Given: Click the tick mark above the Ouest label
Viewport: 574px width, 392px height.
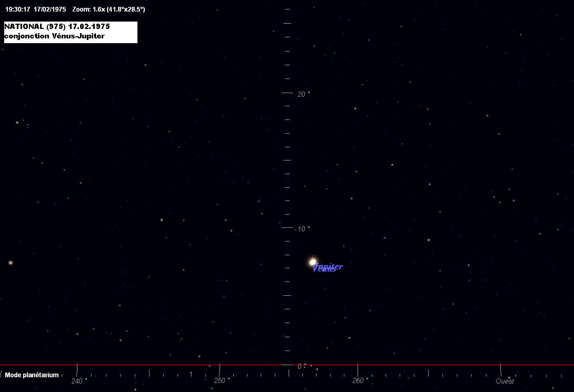Looking at the screenshot, I should click(500, 369).
